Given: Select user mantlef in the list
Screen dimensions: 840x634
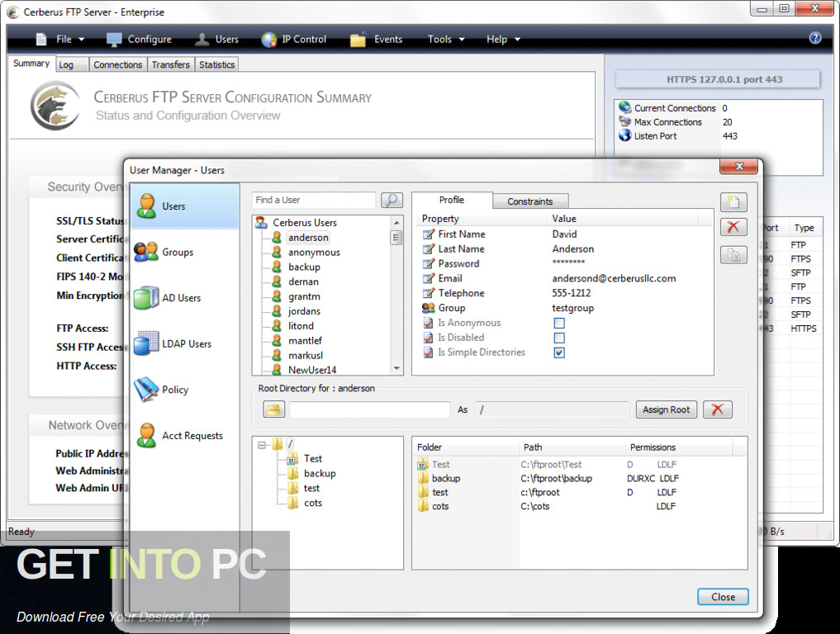Looking at the screenshot, I should [305, 341].
